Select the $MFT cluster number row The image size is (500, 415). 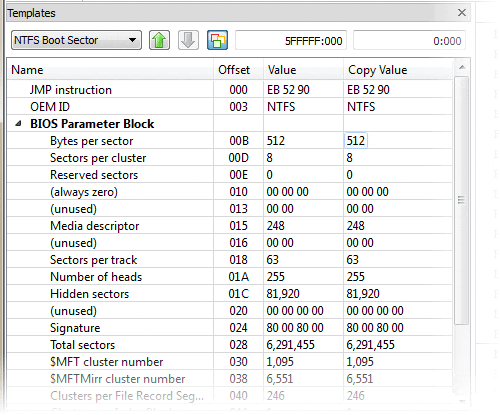click(x=230, y=362)
